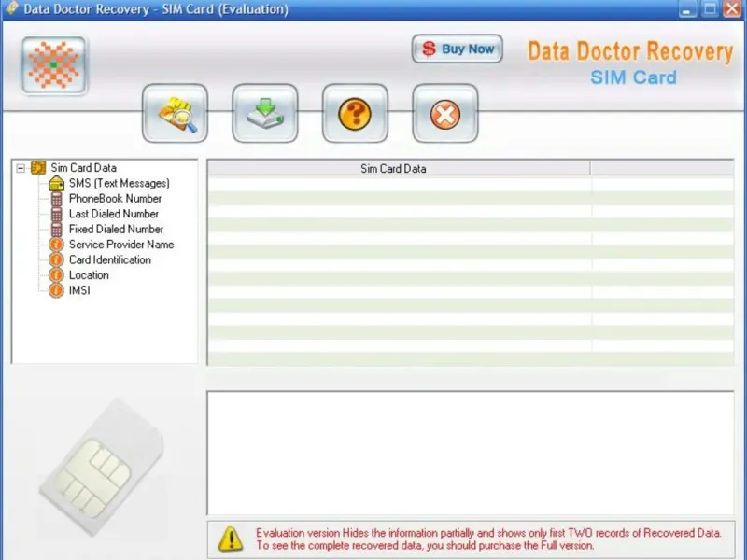Screen dimensions: 747x560
Task: Click the evaluation version notice text
Action: 488,539
